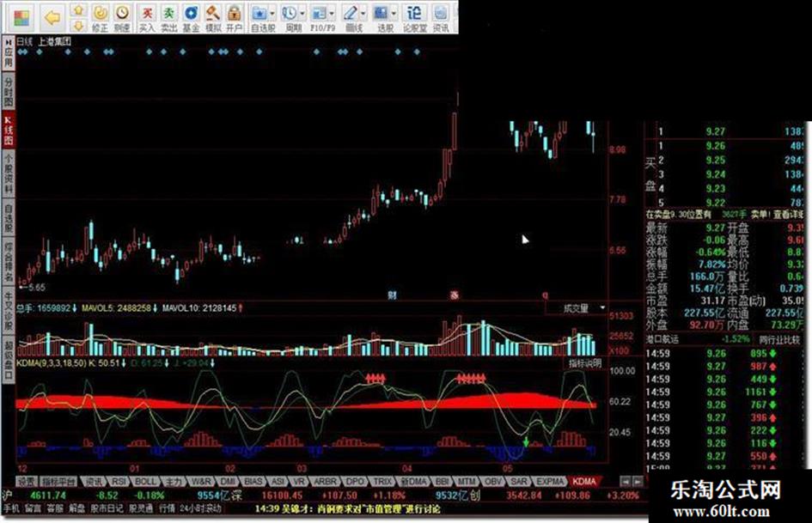This screenshot has width=812, height=523.
Task: Select the OBV indicator tab
Action: (493, 482)
